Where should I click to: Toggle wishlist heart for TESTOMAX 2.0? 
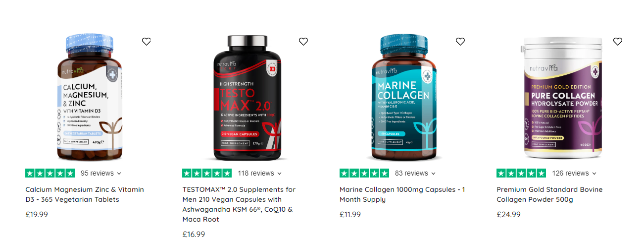pyautogui.click(x=303, y=42)
